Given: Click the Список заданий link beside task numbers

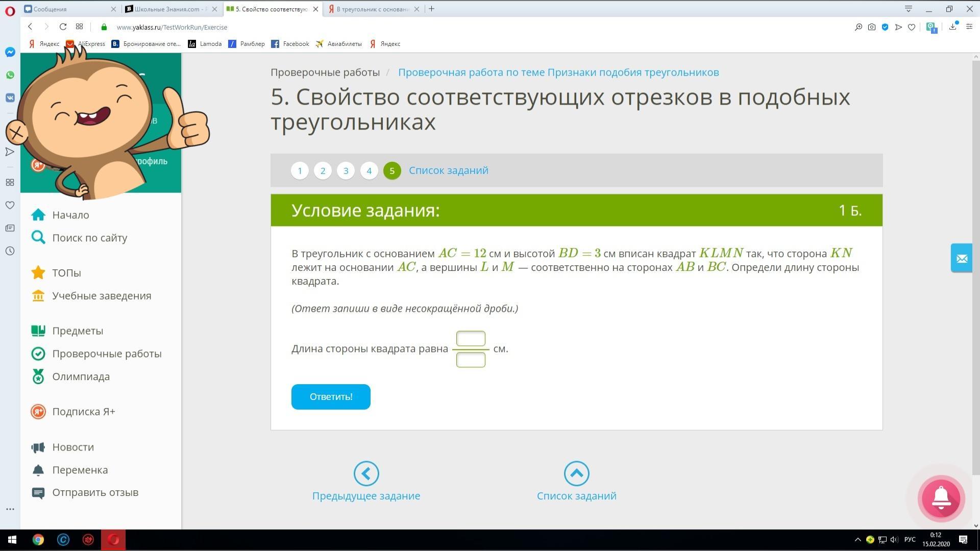Looking at the screenshot, I should [x=448, y=170].
